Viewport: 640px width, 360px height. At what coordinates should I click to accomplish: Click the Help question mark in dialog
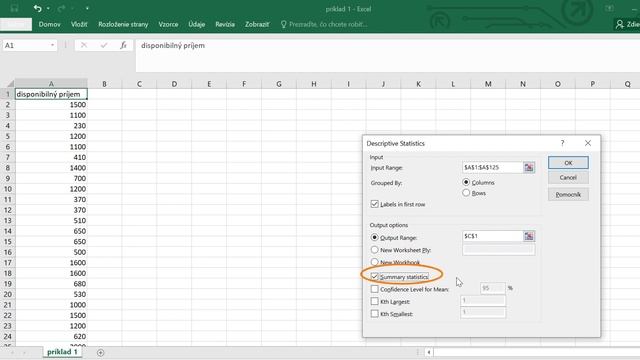click(x=562, y=143)
